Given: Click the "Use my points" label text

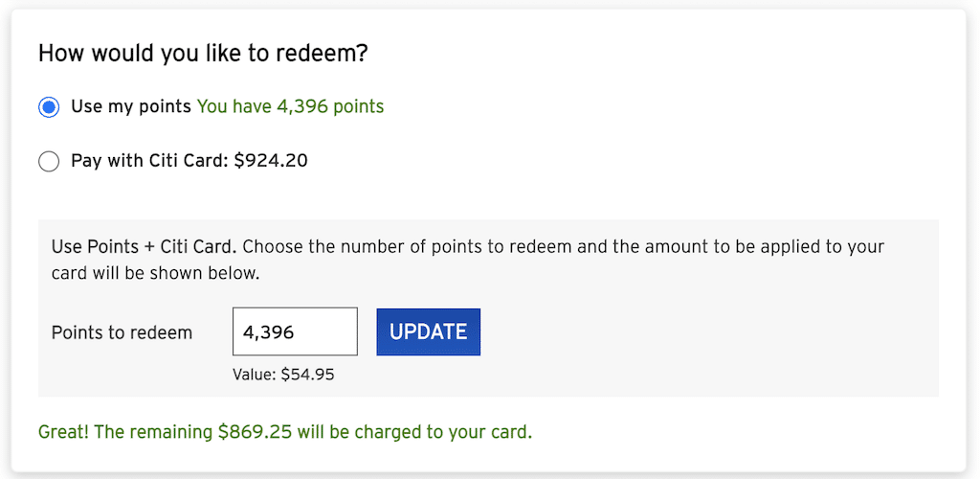Looking at the screenshot, I should tap(130, 107).
